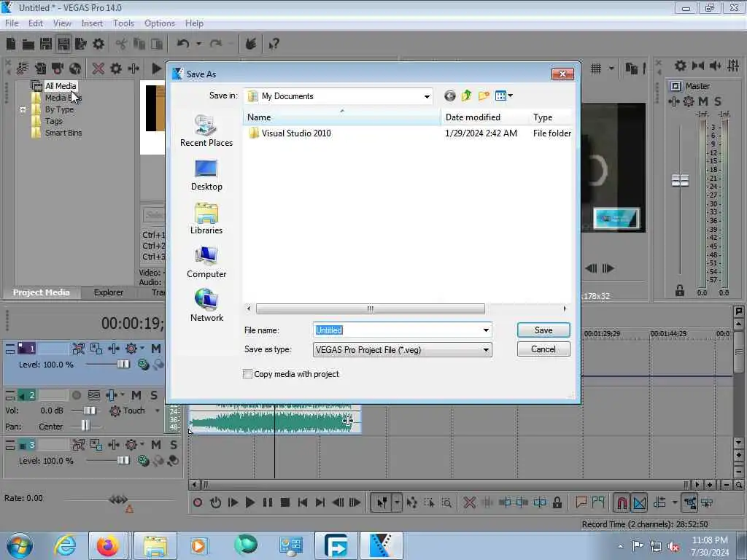Open the Options menu
Screen dimensions: 747x560
(160, 23)
